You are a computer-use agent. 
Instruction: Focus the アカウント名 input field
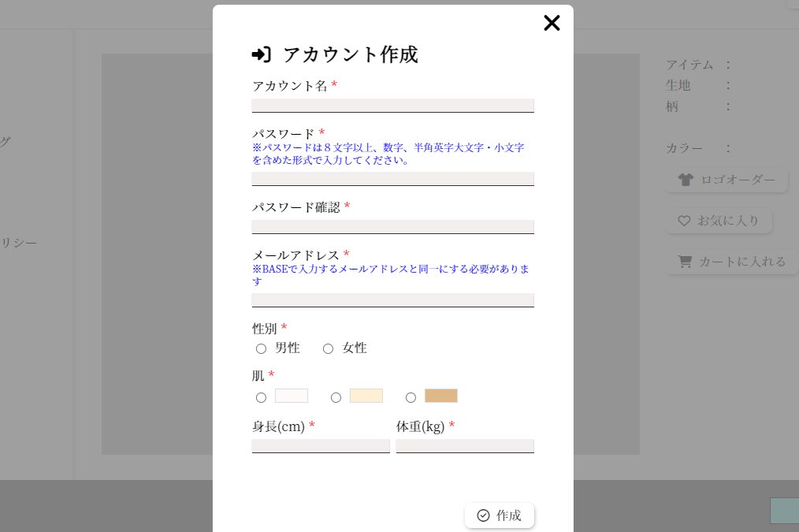pos(392,106)
